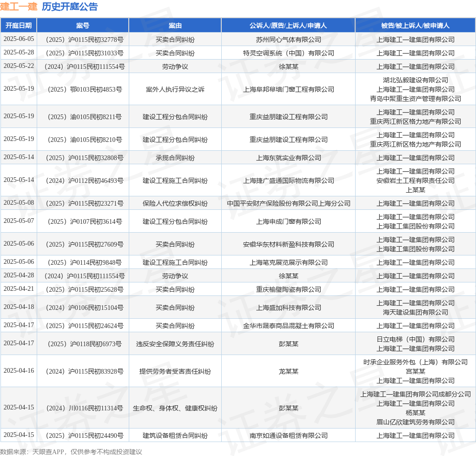Click the 提供劳务者受害责任纠纷 cause cell
The image size is (476, 456).
[x=175, y=371]
